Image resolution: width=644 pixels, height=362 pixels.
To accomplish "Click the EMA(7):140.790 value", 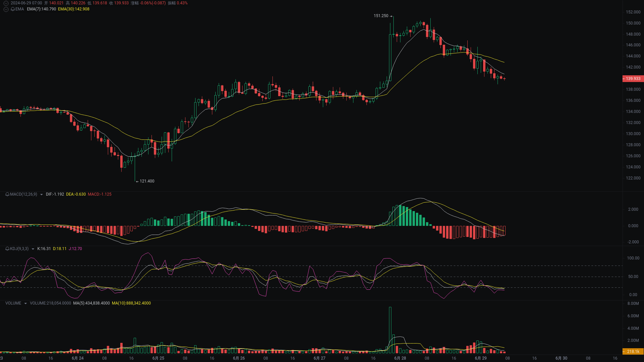I will 41,9.
